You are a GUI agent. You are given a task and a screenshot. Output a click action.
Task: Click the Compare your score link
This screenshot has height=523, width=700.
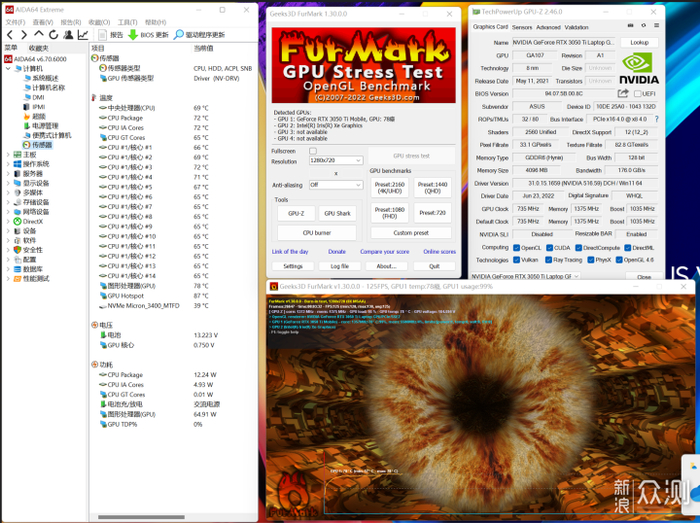384,252
